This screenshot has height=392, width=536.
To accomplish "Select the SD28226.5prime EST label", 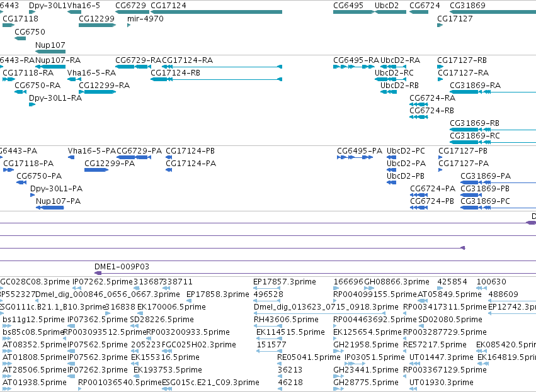I will (x=162, y=320).
